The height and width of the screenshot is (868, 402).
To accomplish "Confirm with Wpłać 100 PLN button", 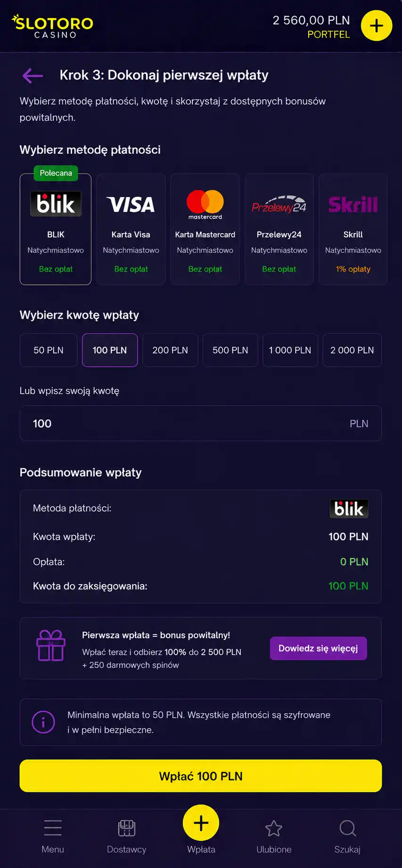I will click(201, 776).
